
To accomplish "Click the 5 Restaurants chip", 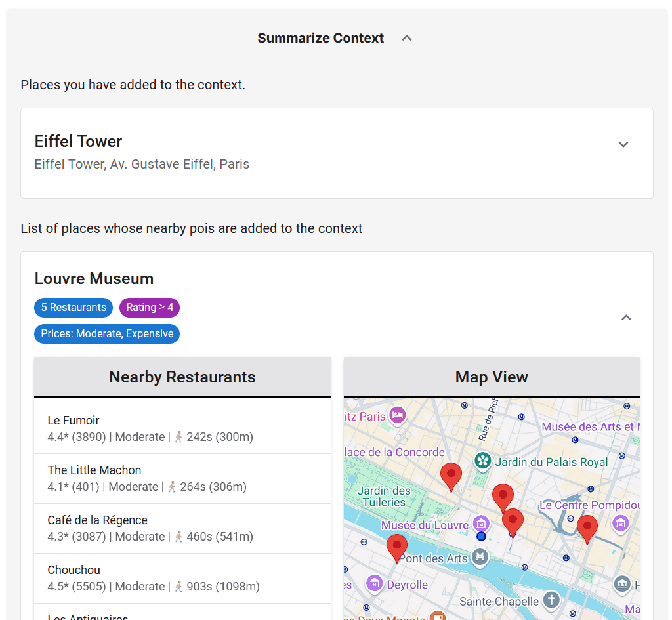I will 73,308.
